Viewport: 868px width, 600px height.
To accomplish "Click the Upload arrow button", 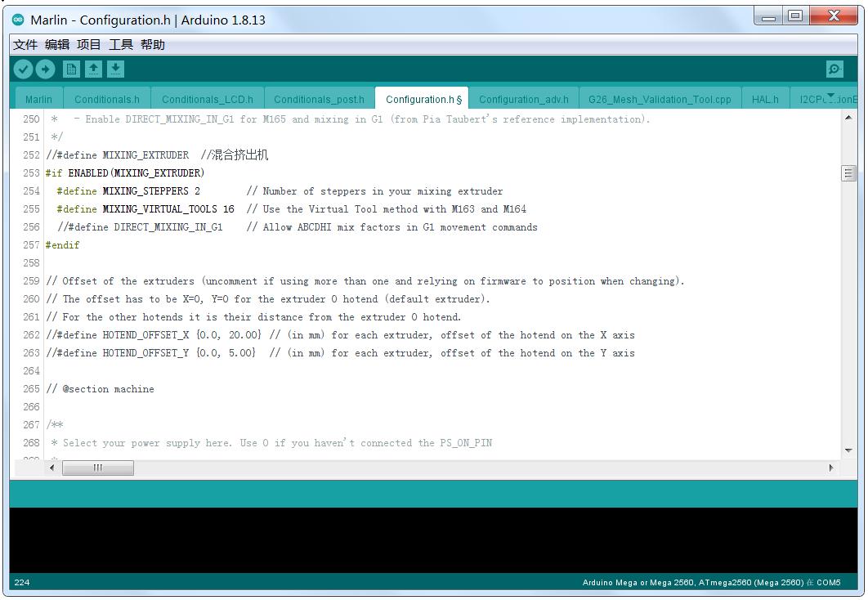I will tap(46, 69).
